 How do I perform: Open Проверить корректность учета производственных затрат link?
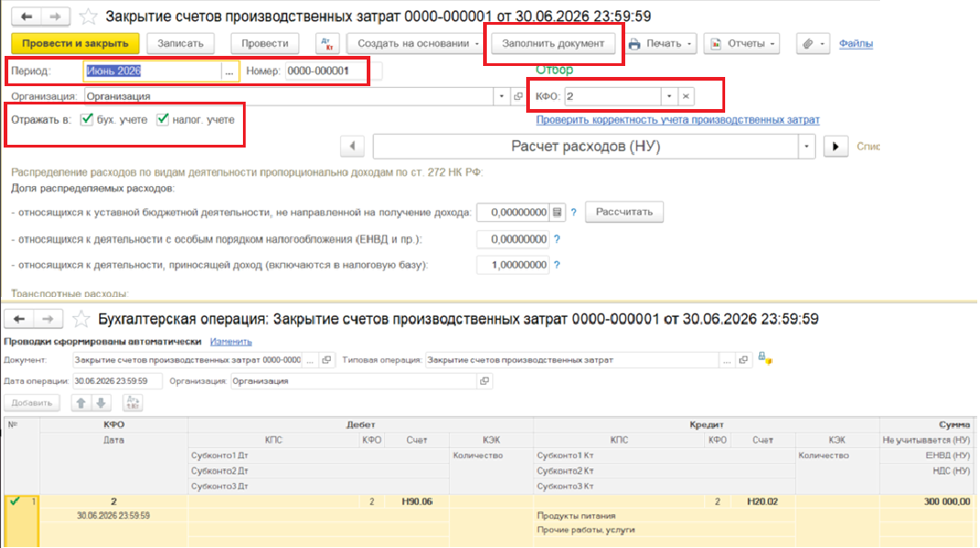pyautogui.click(x=677, y=120)
